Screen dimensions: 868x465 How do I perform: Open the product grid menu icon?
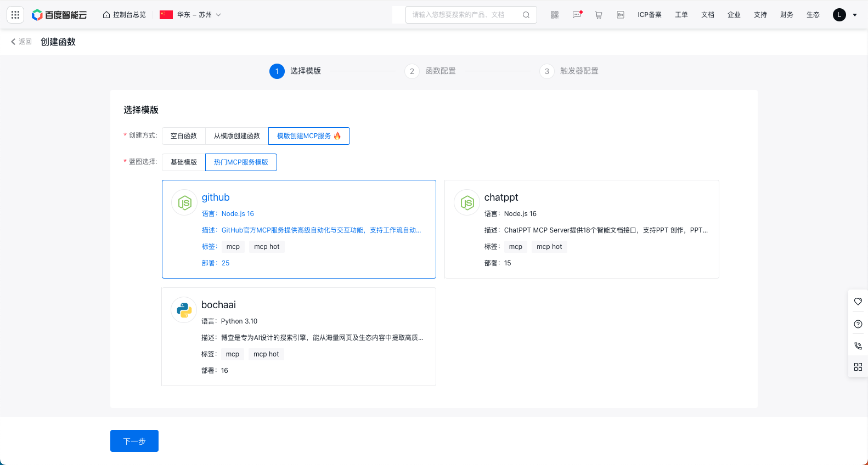(15, 15)
